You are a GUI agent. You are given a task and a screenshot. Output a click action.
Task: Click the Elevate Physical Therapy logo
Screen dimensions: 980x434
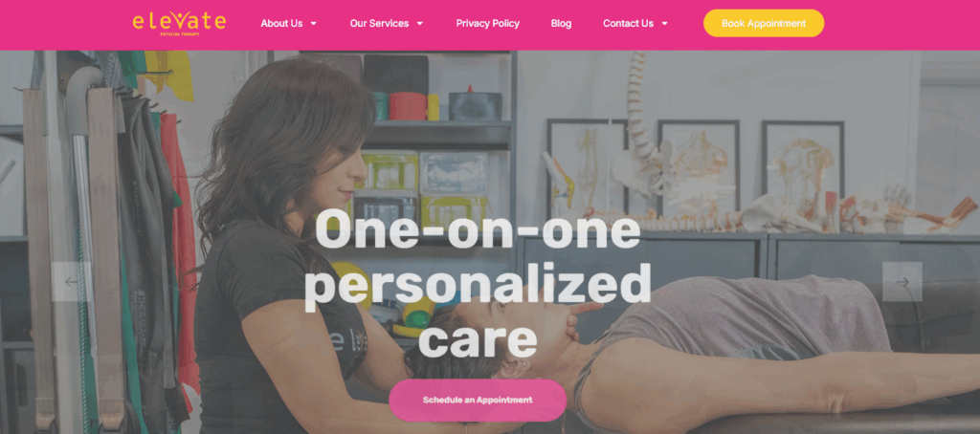(x=179, y=24)
